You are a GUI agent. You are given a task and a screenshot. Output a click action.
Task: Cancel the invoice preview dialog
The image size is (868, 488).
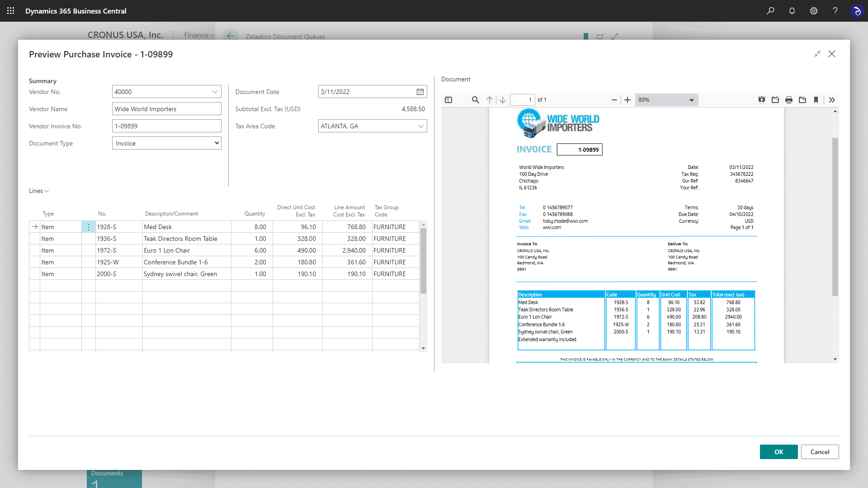820,452
